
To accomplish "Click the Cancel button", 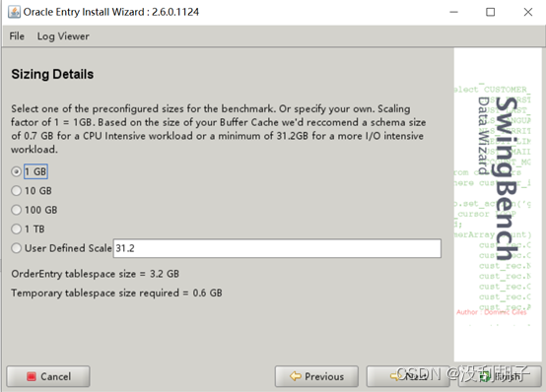I will click(x=48, y=376).
